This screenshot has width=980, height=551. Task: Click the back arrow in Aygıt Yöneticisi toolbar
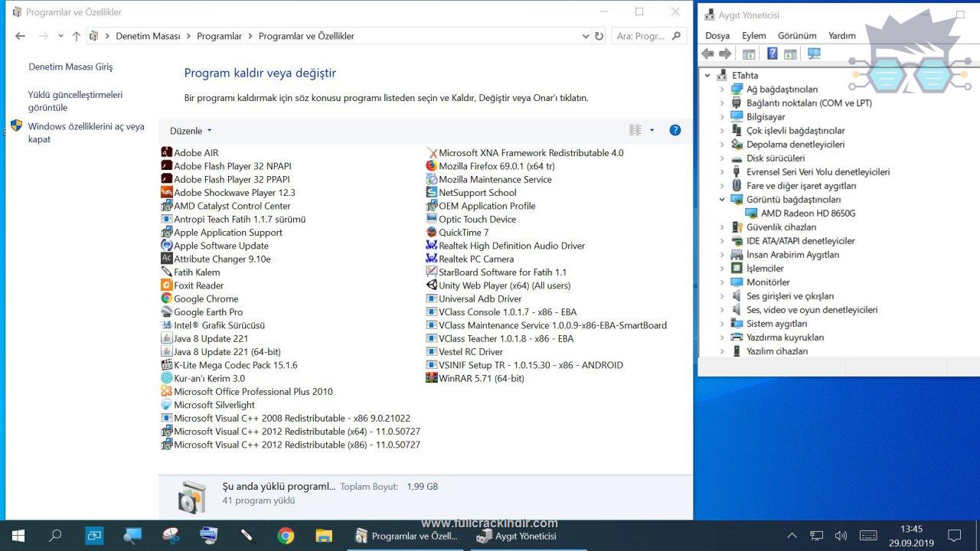tap(707, 54)
